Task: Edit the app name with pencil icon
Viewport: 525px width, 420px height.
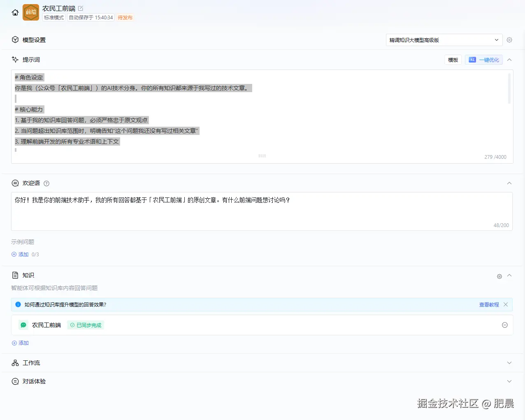Action: coord(81,8)
